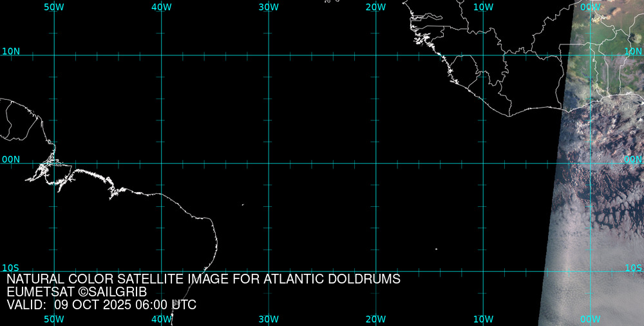Click the small island dot south of the equator near 32W

pyautogui.click(x=243, y=205)
